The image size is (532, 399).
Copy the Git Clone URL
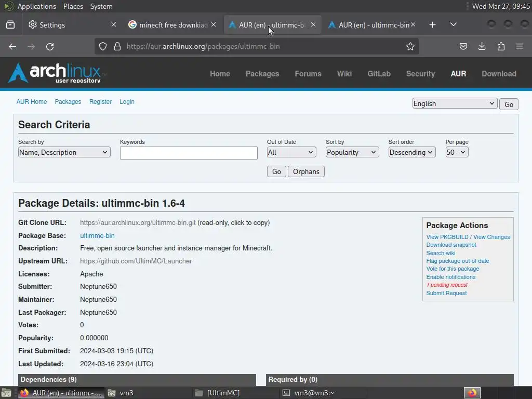tap(138, 222)
